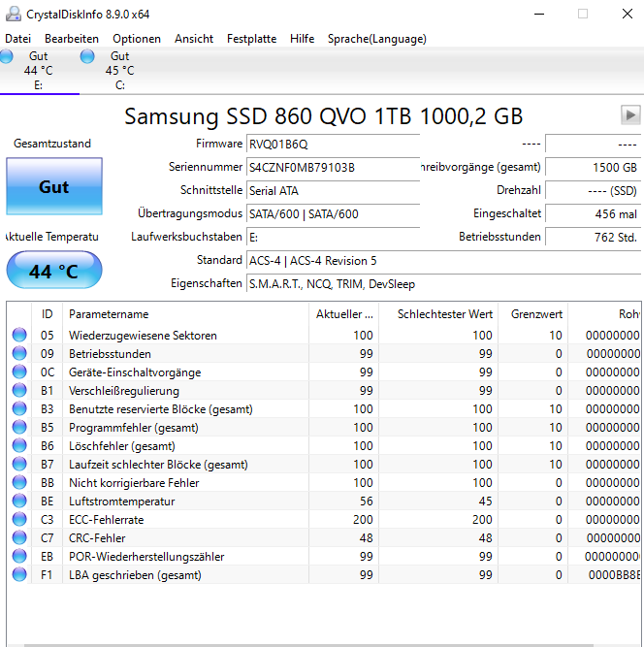The width and height of the screenshot is (644, 647).
Task: Select the ECC-Fehlerrate parameter name
Action: click(x=106, y=520)
